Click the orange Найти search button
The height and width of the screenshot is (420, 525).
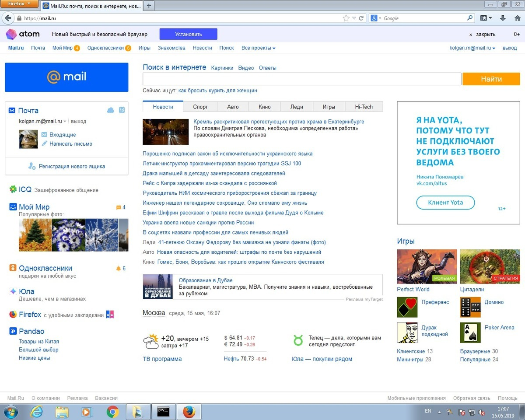[x=491, y=79]
